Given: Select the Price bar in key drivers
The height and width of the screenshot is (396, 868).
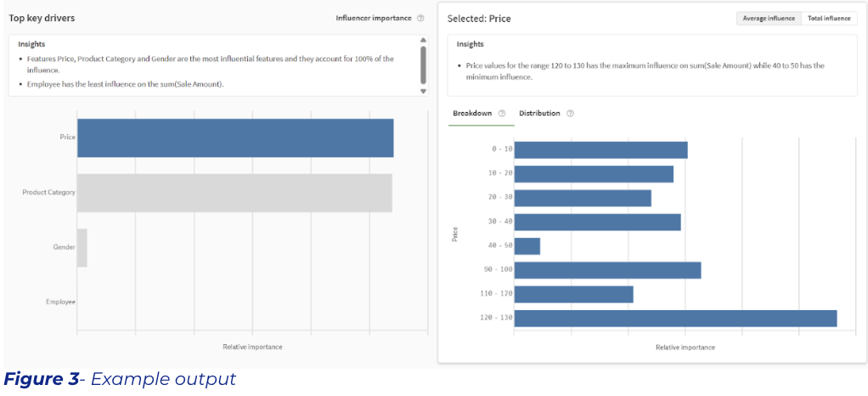Looking at the screenshot, I should [235, 138].
